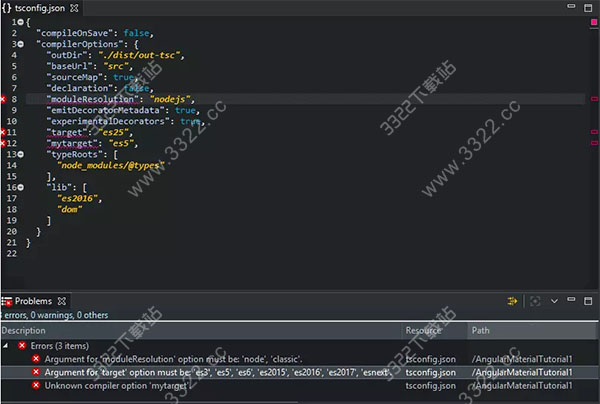Fold the typeRoots array on line 13
Viewport: 600px width, 404px height.
tap(19, 154)
